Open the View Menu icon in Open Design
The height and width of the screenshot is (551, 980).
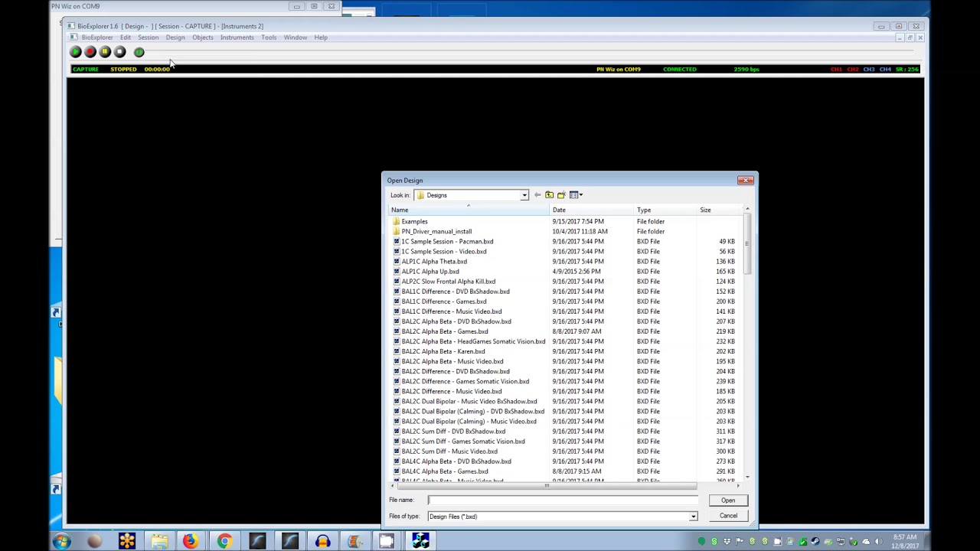(x=576, y=195)
